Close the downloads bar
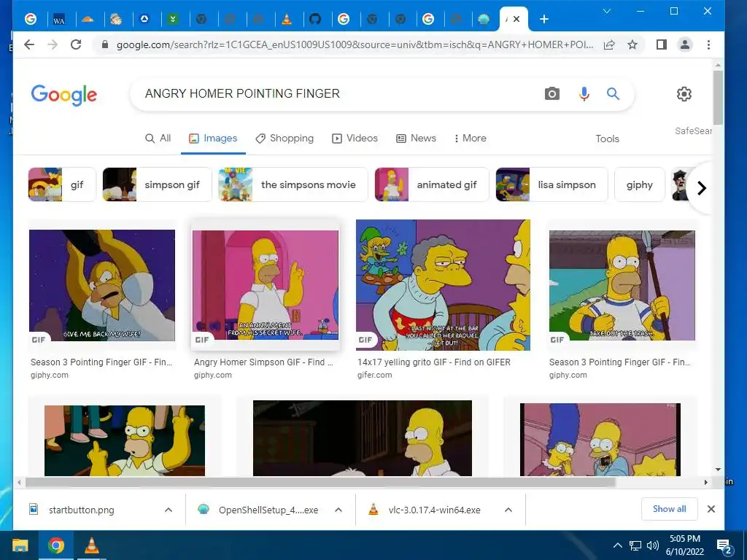The image size is (747, 560). click(711, 509)
